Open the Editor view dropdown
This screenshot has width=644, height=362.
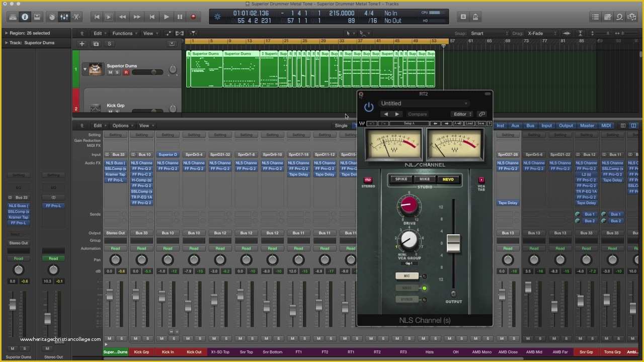(462, 114)
